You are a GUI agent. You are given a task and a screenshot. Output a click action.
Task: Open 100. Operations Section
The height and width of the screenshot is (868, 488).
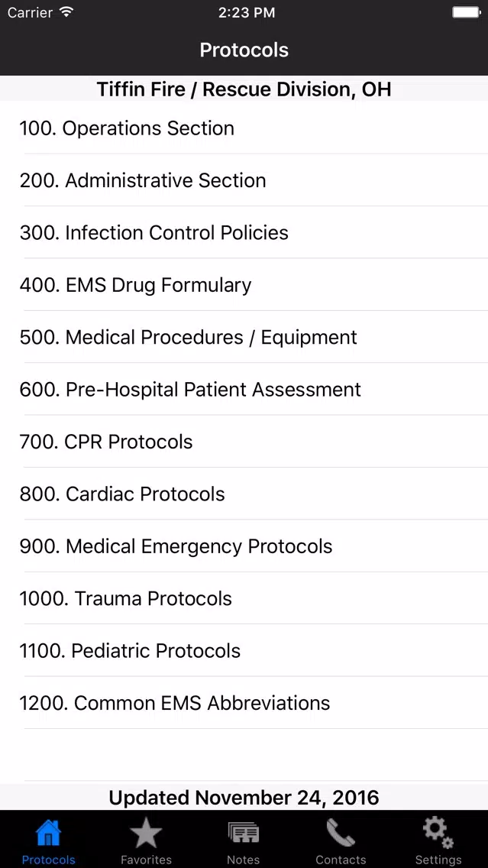244,128
